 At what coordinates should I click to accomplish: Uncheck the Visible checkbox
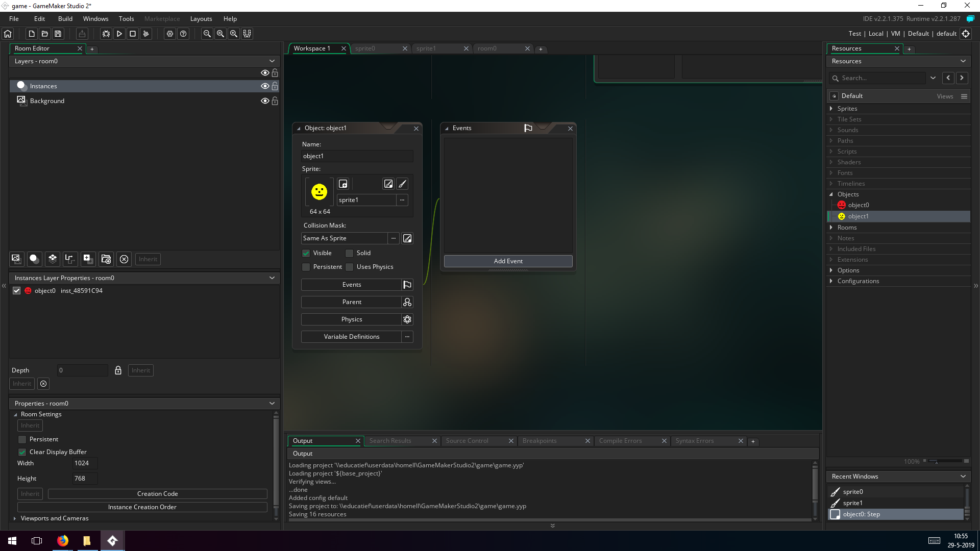tap(306, 253)
